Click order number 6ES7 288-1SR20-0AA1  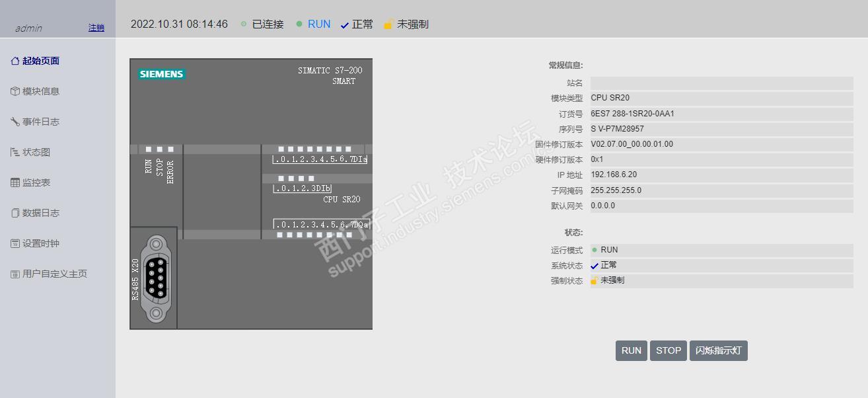(x=632, y=114)
